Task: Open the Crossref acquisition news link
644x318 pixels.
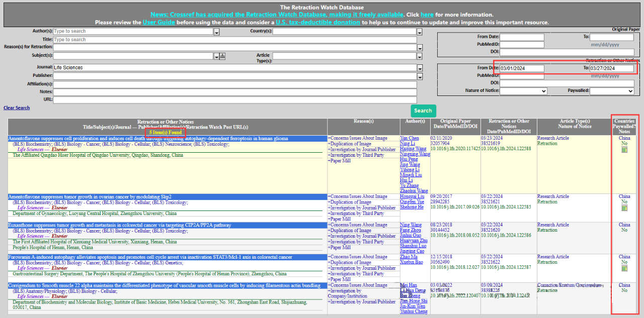Action: click(x=277, y=15)
